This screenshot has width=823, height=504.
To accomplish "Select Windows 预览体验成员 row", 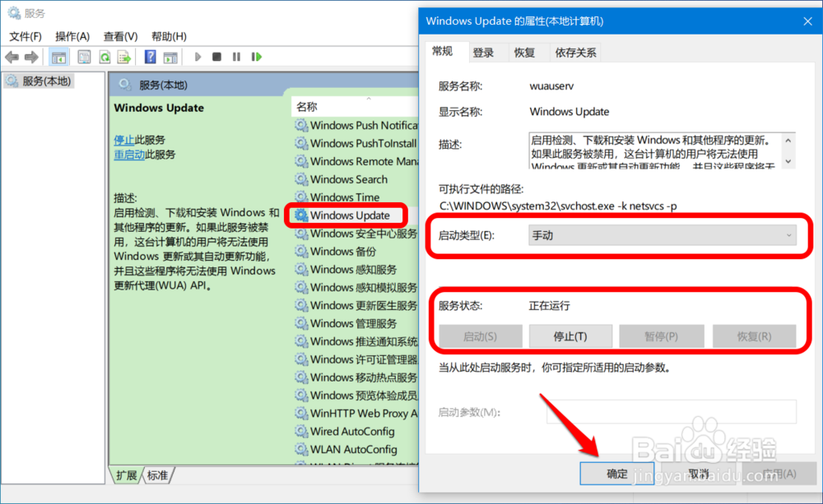I will (356, 395).
